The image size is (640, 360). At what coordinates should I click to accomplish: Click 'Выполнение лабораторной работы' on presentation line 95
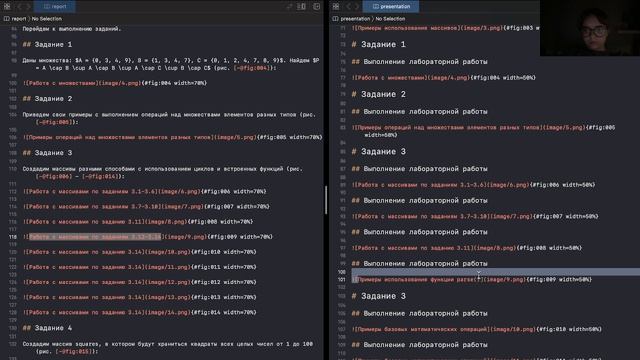[425, 232]
